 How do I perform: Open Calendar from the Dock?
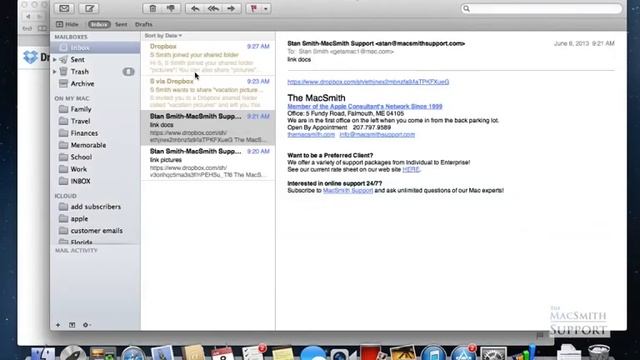(222, 354)
